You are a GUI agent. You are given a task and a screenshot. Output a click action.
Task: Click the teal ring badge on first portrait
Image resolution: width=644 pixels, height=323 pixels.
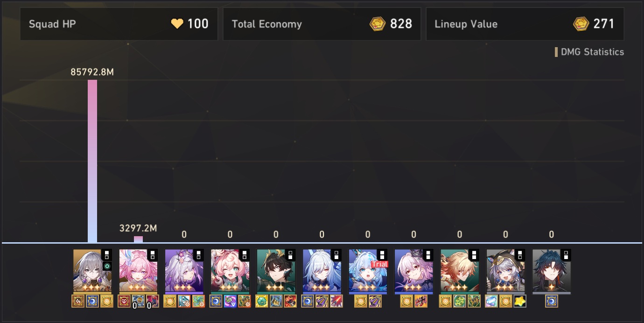[107, 266]
